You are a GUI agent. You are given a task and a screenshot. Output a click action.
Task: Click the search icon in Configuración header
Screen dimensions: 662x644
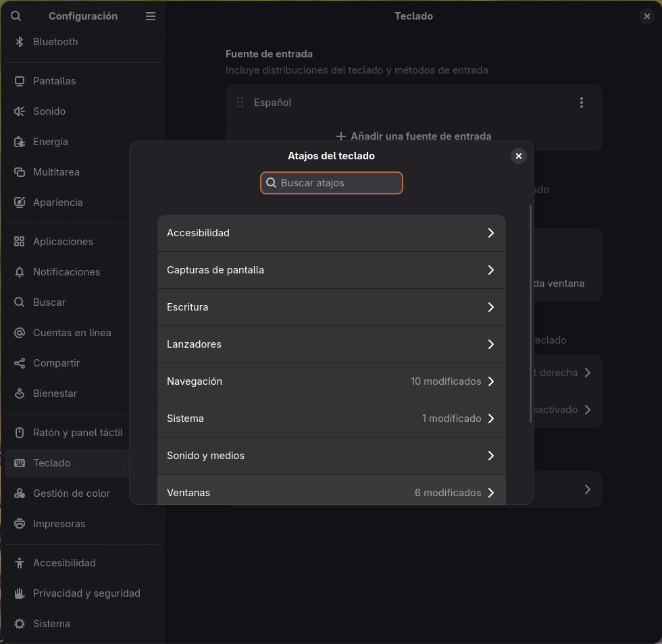tap(16, 16)
